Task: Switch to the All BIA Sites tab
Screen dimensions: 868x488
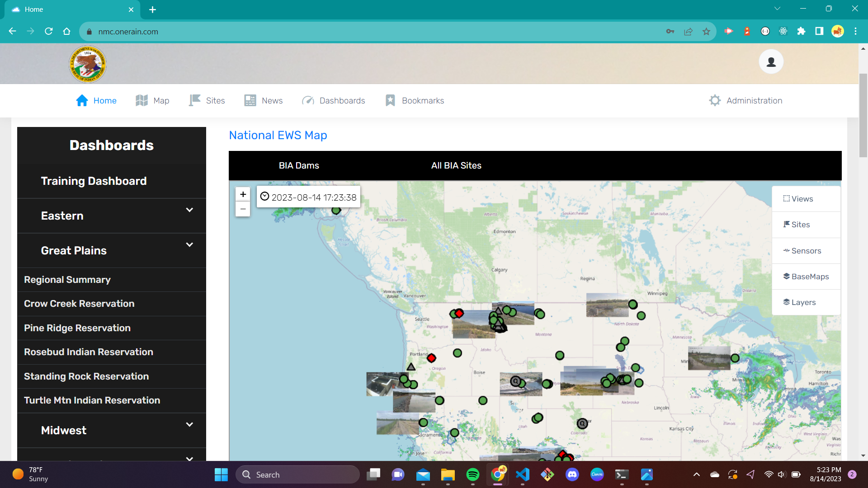Action: [456, 165]
